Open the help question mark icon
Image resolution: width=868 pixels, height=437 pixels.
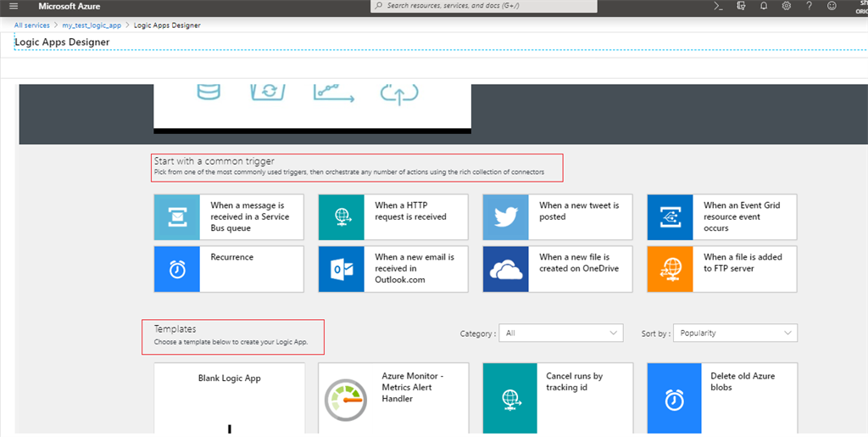(809, 6)
